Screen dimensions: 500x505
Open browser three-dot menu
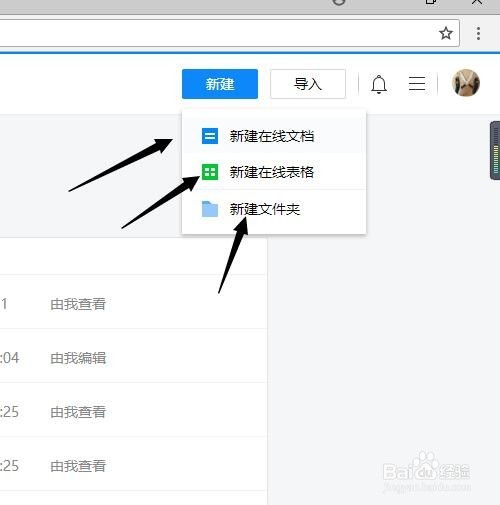[x=478, y=34]
